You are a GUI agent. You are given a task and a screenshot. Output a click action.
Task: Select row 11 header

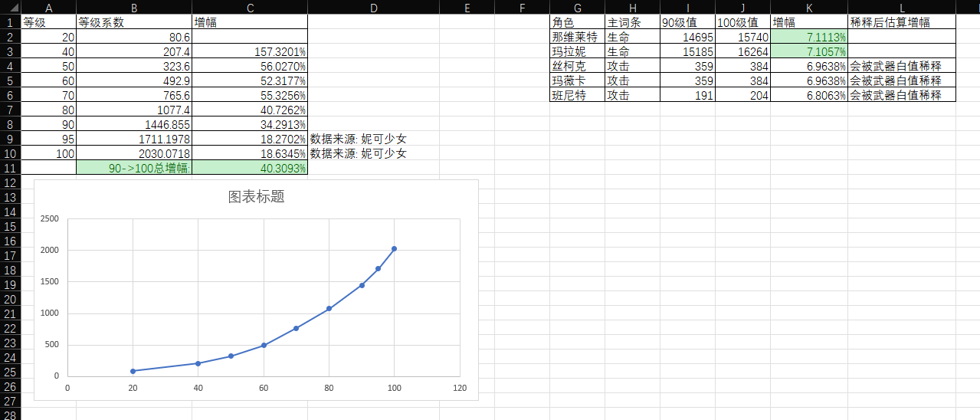point(10,168)
